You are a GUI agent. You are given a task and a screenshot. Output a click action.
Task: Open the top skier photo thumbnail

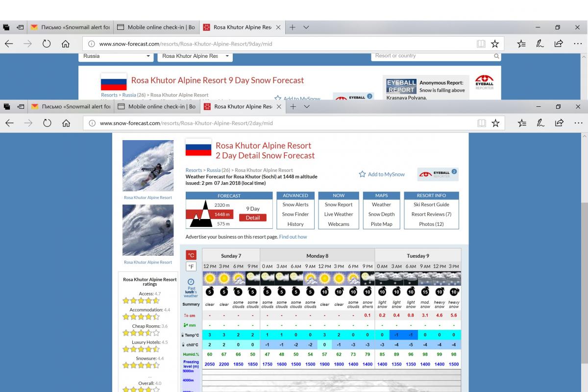[148, 166]
